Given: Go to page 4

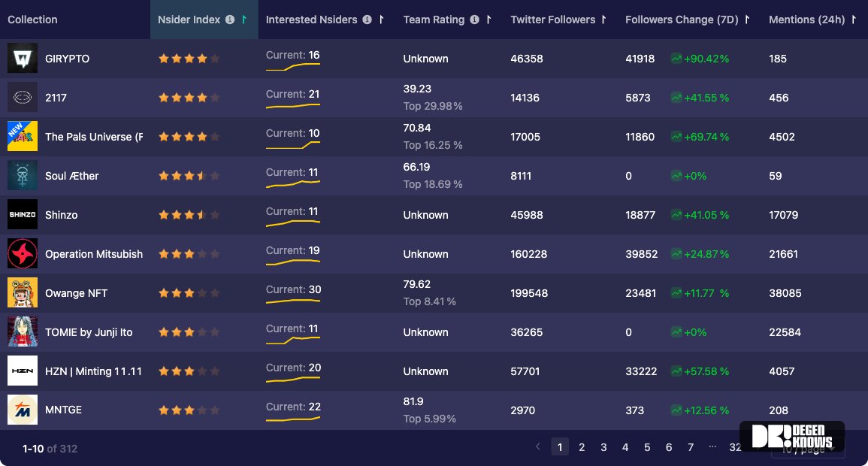Looking at the screenshot, I should (x=625, y=447).
